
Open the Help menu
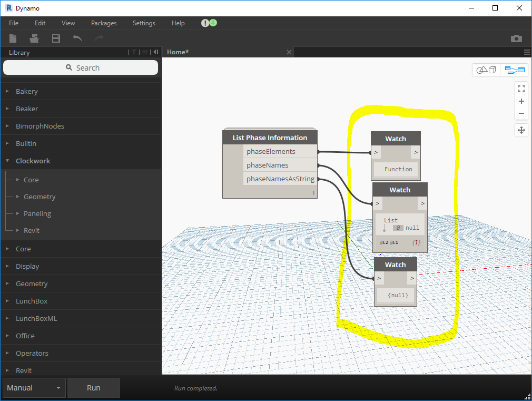point(178,23)
